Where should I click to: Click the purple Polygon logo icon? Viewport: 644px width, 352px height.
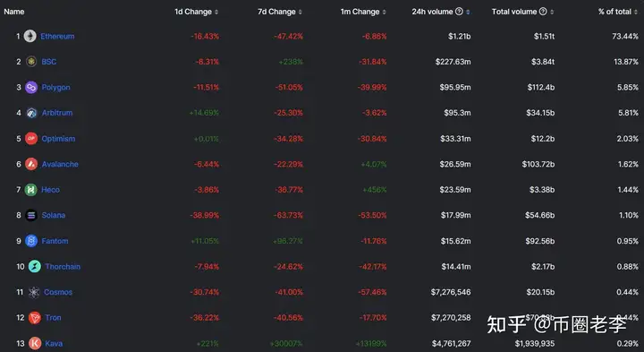[x=31, y=87]
